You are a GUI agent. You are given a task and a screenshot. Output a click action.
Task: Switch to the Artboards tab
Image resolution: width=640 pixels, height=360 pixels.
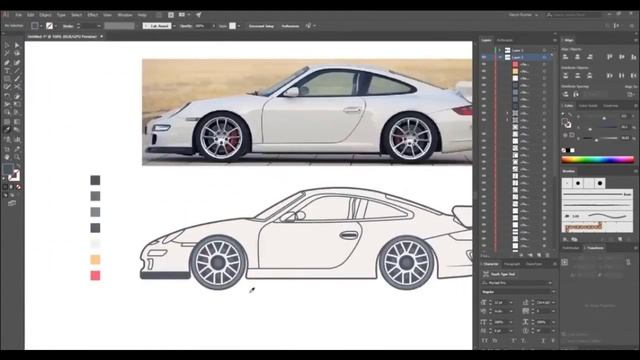pyautogui.click(x=504, y=40)
